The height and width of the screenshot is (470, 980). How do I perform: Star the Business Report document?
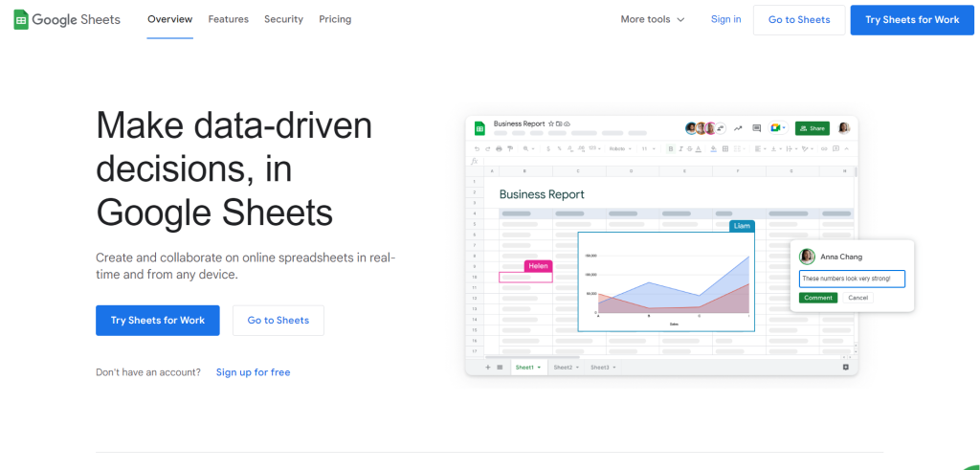click(550, 123)
